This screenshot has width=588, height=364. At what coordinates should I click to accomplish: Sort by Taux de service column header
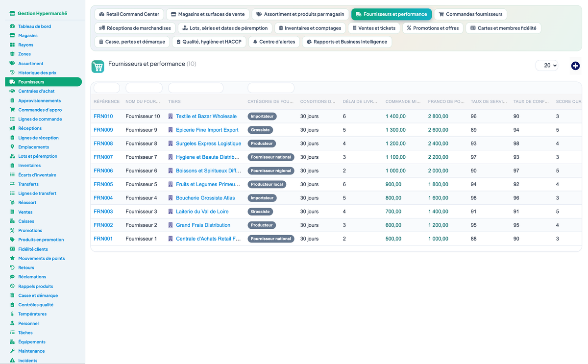[x=489, y=101]
